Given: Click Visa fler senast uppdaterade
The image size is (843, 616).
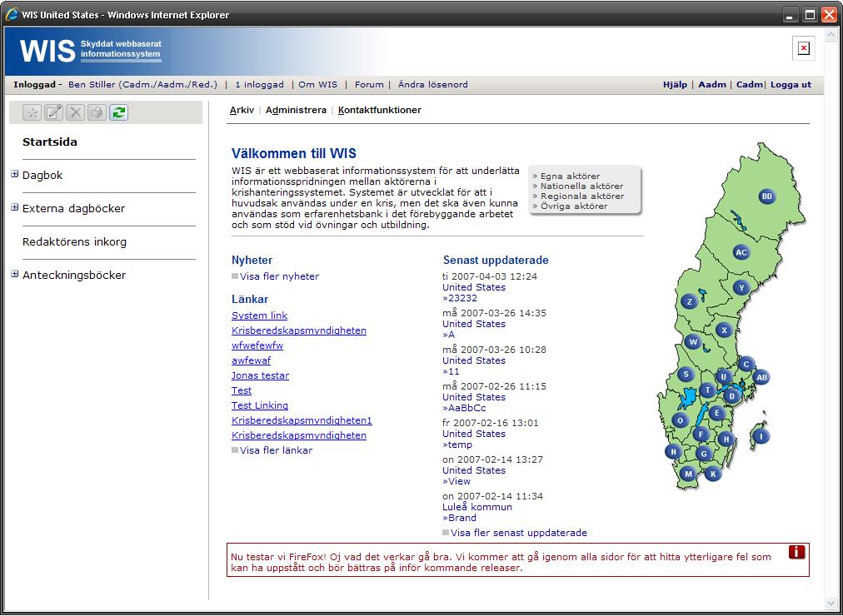Looking at the screenshot, I should (x=519, y=533).
